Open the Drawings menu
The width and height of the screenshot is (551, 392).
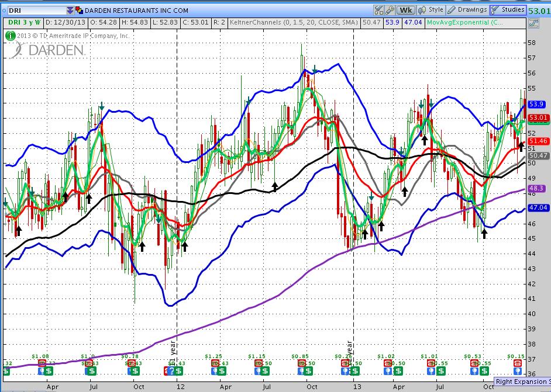(467, 10)
